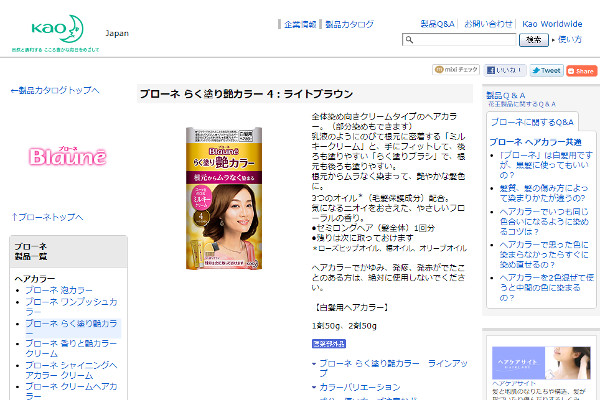Go to ブローネトップへ link
The width and height of the screenshot is (600, 400).
coord(47,217)
